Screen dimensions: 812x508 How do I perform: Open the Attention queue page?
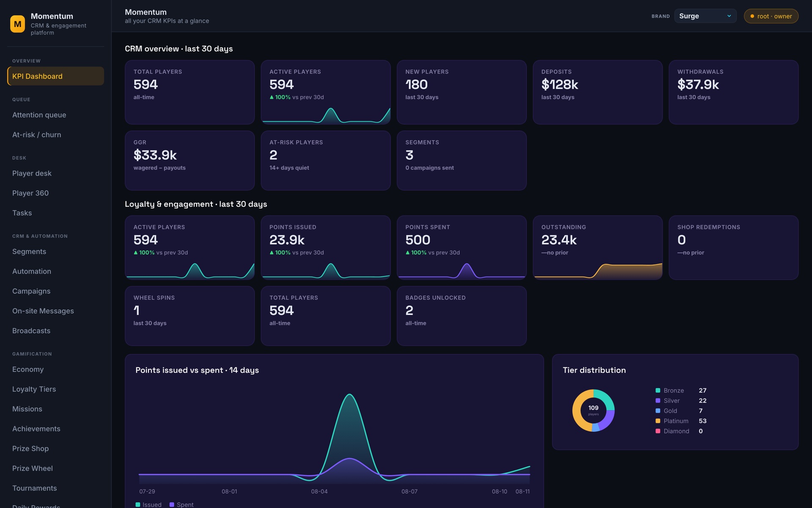click(55, 115)
